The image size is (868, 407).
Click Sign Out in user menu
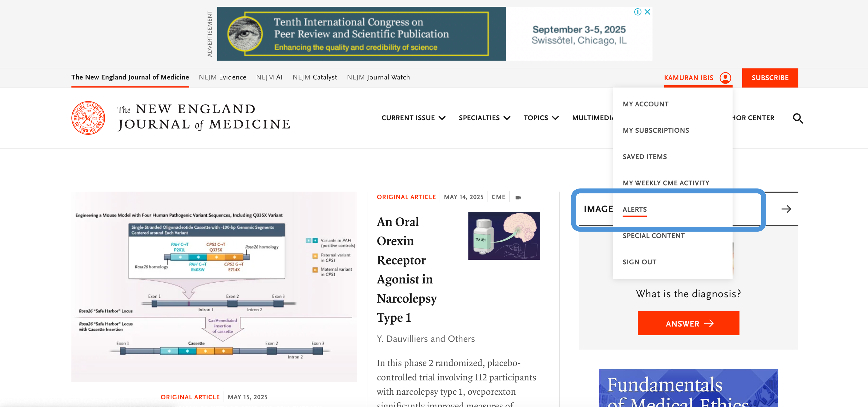(639, 262)
